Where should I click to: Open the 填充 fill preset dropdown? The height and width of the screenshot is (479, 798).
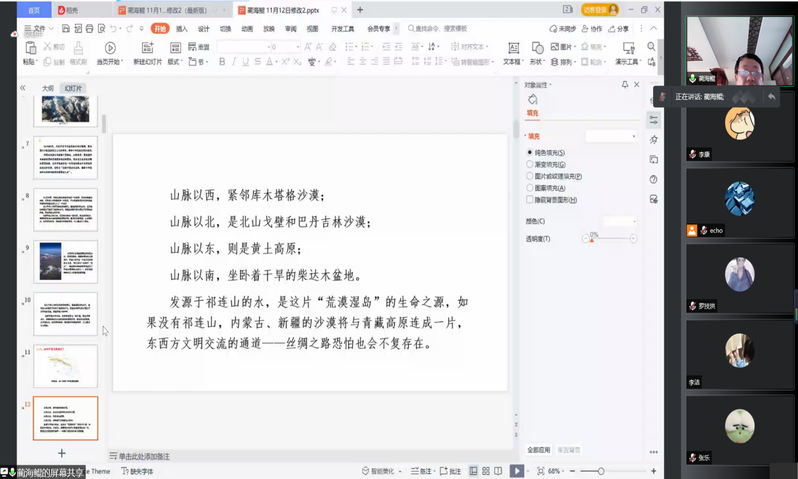pos(610,136)
